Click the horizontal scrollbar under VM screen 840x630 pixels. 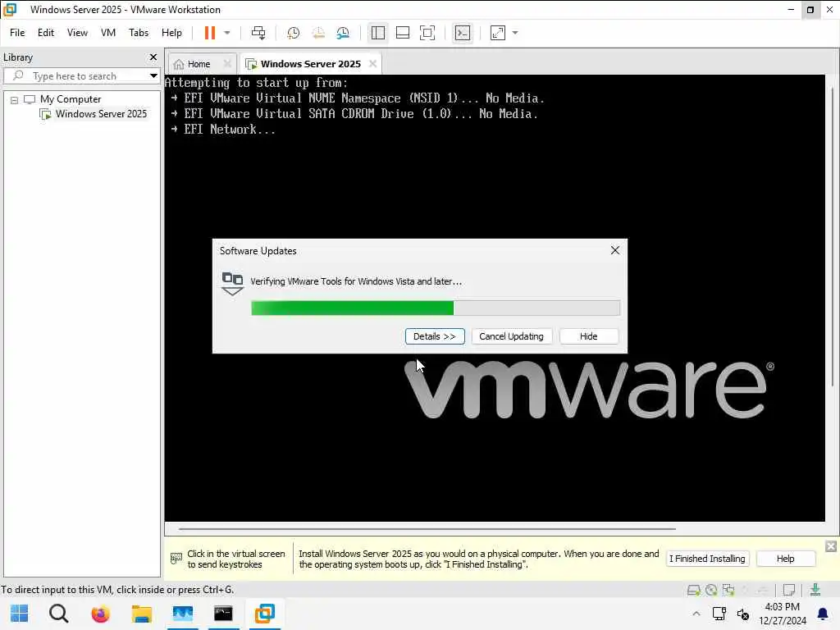tap(427, 529)
